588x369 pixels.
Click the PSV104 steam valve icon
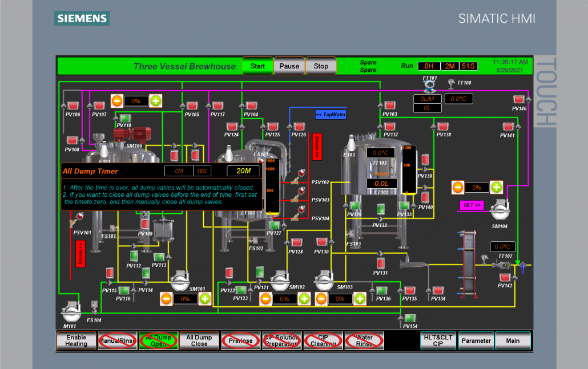click(299, 213)
